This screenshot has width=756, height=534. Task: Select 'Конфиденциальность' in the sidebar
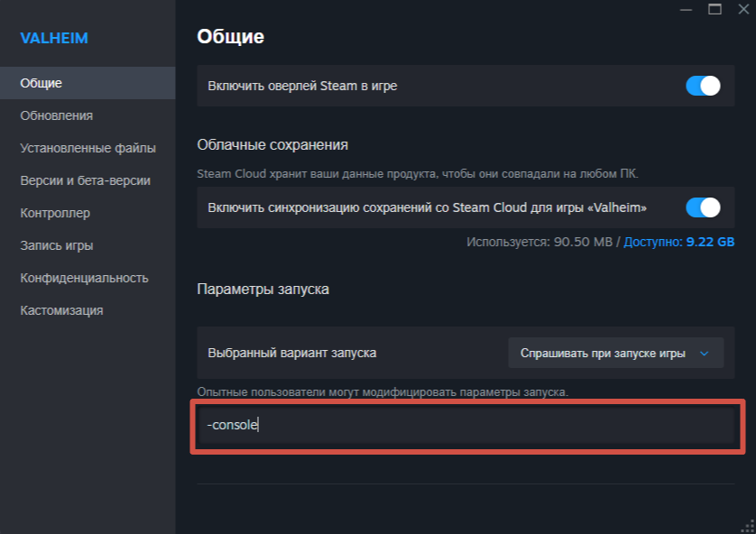coord(88,278)
